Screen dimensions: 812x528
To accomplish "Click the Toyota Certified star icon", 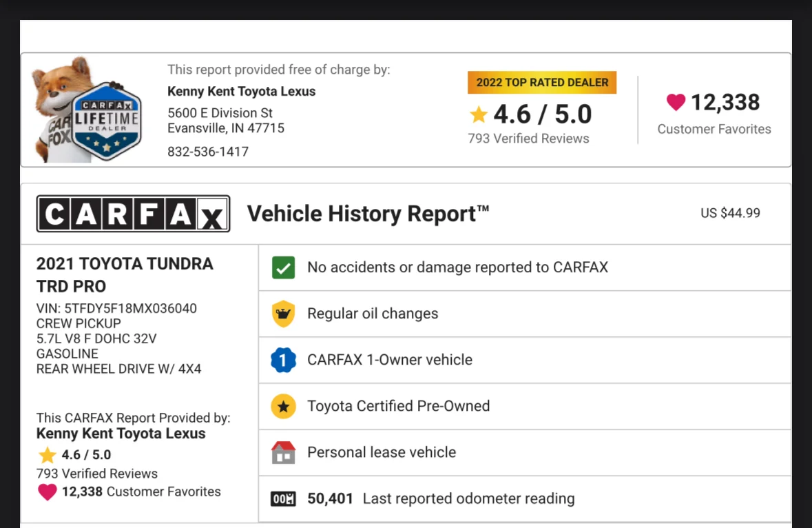I will pyautogui.click(x=283, y=406).
